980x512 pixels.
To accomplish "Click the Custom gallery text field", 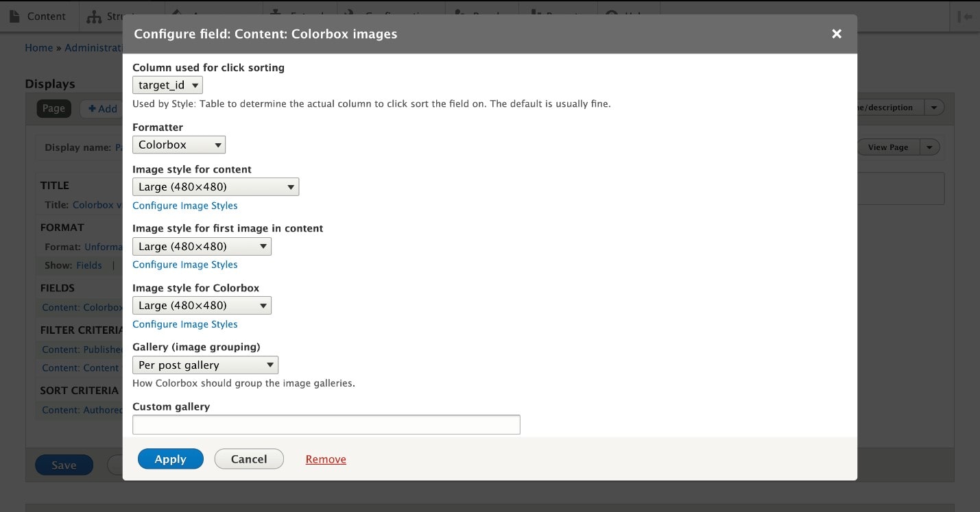I will (326, 424).
